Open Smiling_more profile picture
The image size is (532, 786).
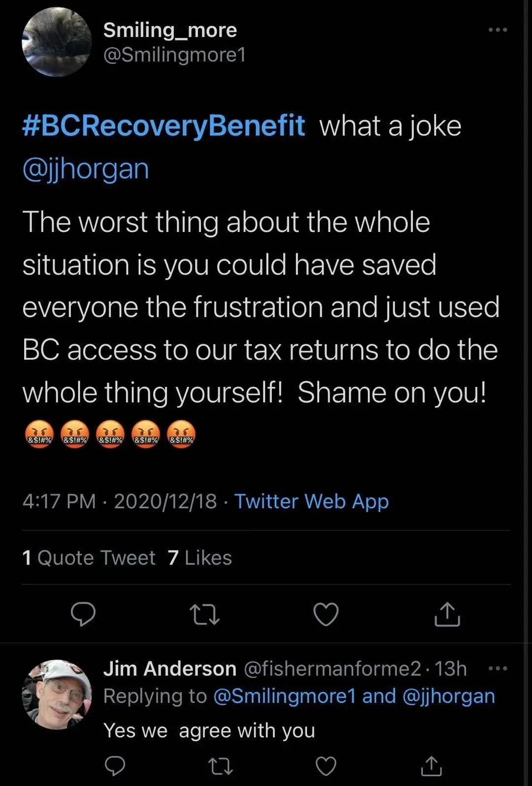click(57, 42)
